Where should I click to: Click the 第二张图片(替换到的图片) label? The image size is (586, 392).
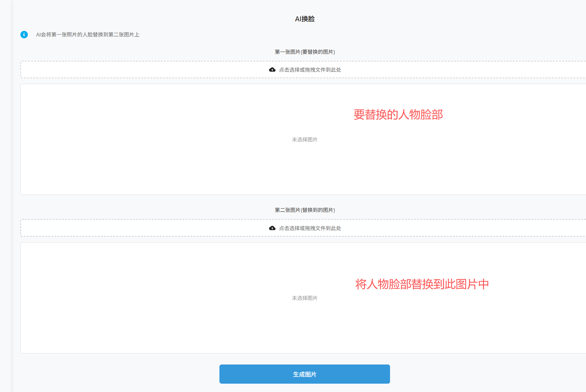305,210
